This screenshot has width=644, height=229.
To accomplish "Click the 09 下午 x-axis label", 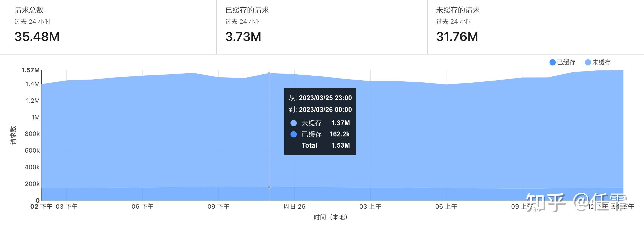I will click(218, 207).
